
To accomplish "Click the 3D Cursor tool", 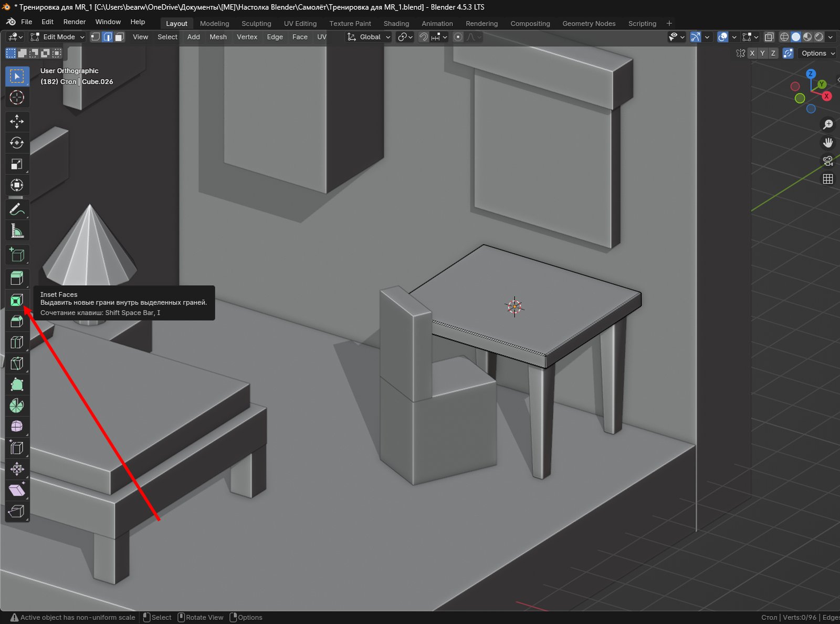I will tap(17, 97).
